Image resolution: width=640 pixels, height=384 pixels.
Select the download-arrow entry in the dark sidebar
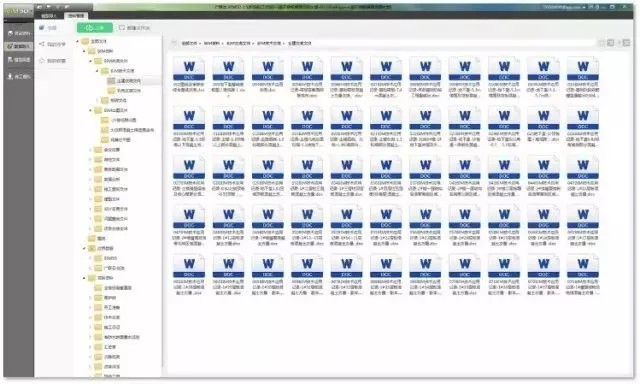pos(18,76)
